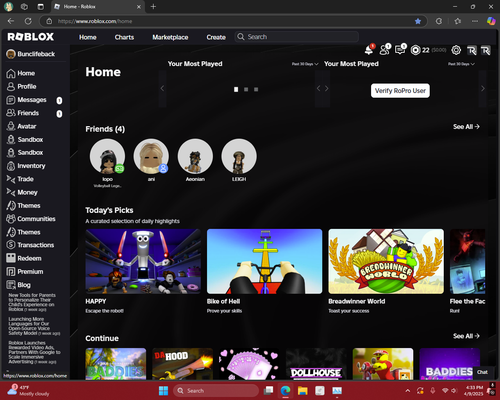
Task: Click the Verify RoPro User button
Action: 400,91
